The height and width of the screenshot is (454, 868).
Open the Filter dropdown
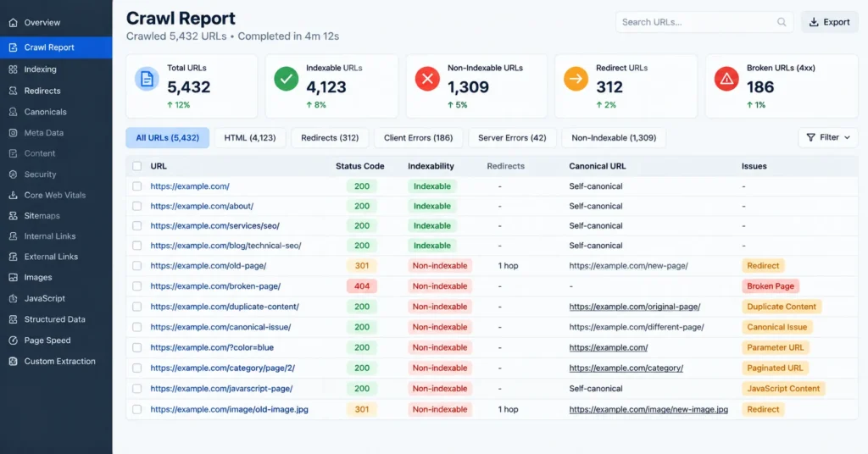[828, 138]
